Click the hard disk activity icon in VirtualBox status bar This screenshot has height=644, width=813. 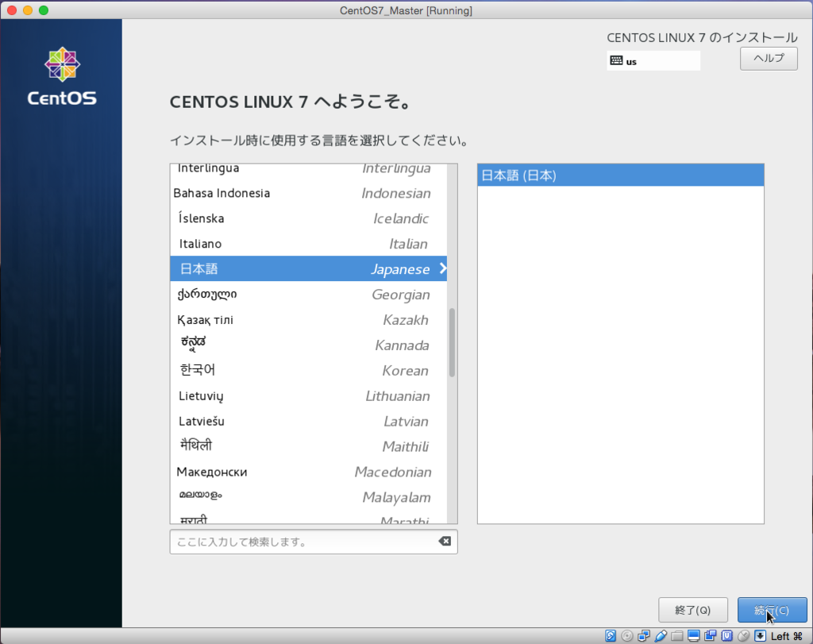click(x=611, y=636)
